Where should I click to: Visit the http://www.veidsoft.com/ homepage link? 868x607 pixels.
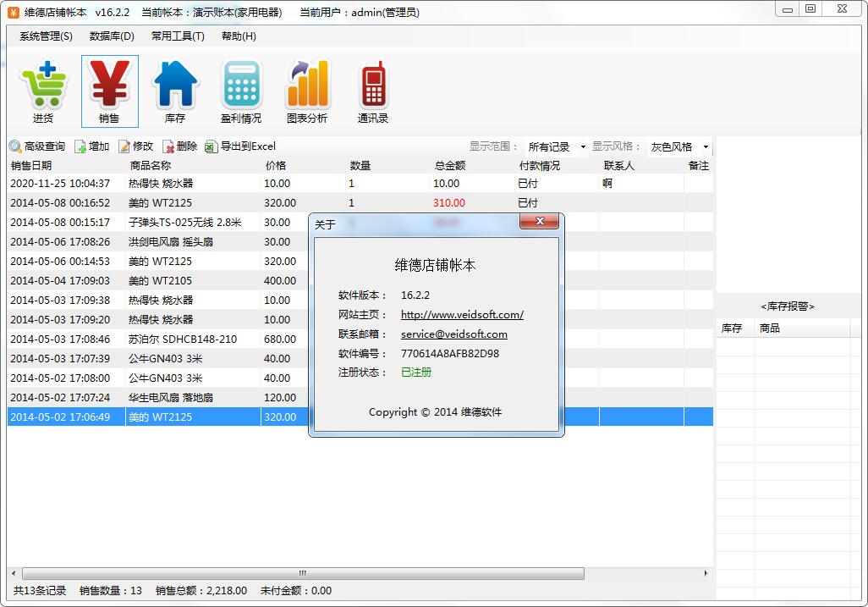click(x=462, y=315)
